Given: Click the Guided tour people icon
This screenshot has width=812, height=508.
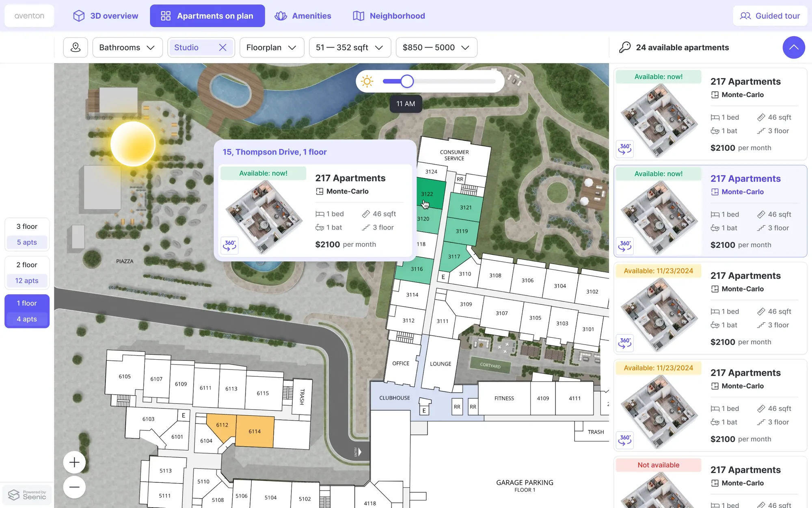Looking at the screenshot, I should point(745,16).
